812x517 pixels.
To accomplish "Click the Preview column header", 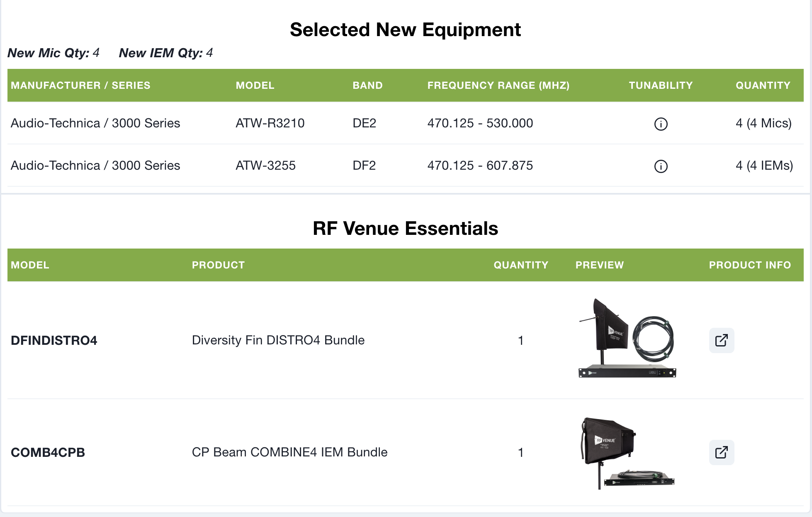I will coord(599,265).
